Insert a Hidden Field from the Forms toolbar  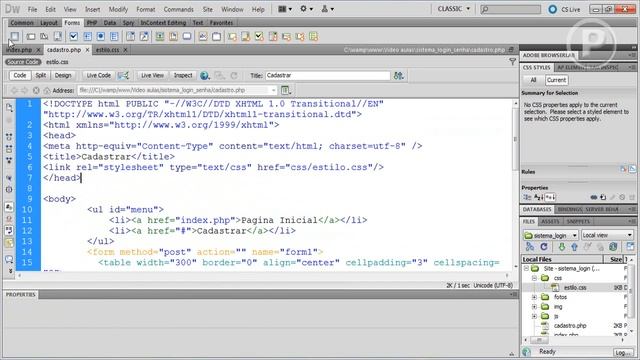pyautogui.click(x=44, y=36)
